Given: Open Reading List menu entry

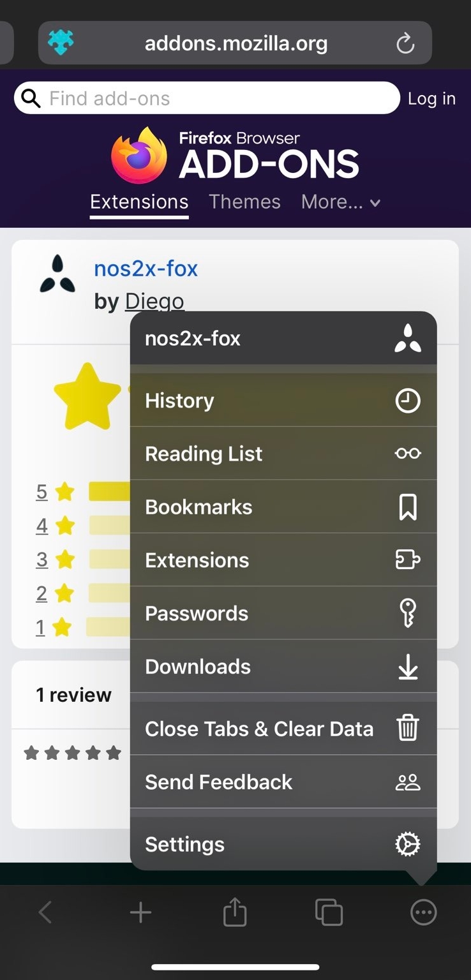Looking at the screenshot, I should coord(283,454).
